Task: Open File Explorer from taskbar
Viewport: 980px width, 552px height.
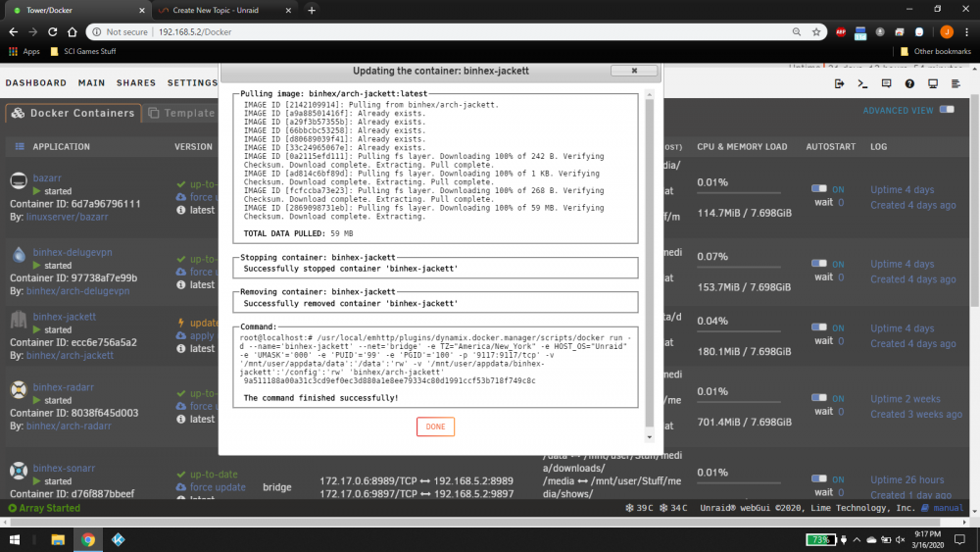Action: [58, 539]
